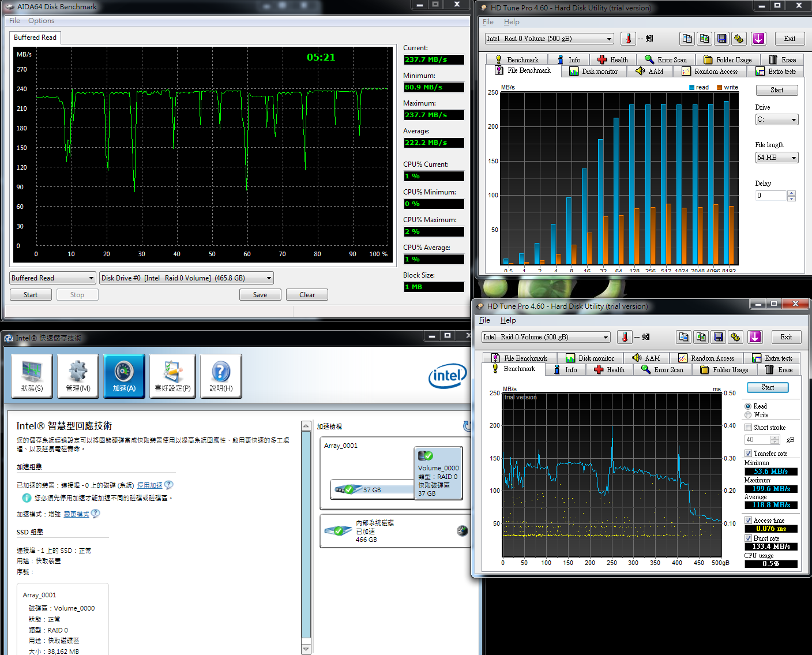Click Start button in File Benchmark tab
Screen dimensions: 812x655
click(x=777, y=90)
